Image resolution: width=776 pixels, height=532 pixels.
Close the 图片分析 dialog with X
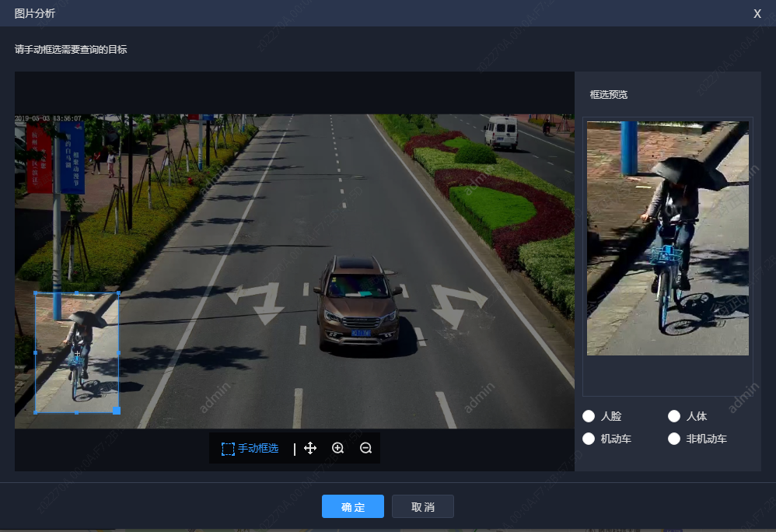click(757, 14)
